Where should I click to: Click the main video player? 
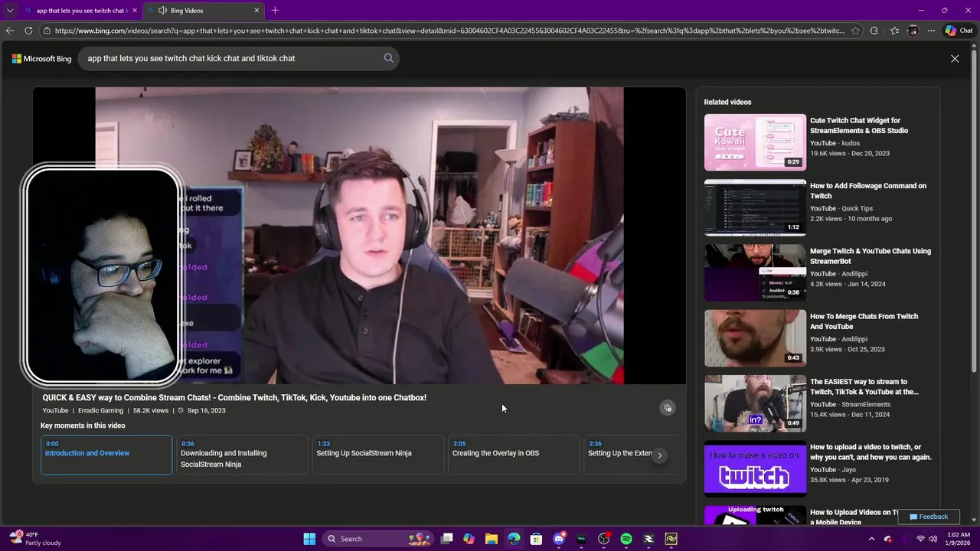(x=359, y=236)
